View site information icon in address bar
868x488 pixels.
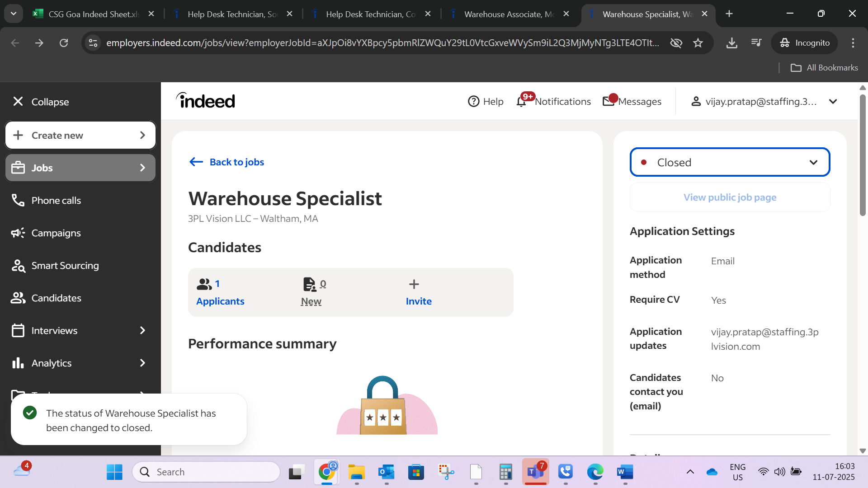point(93,43)
